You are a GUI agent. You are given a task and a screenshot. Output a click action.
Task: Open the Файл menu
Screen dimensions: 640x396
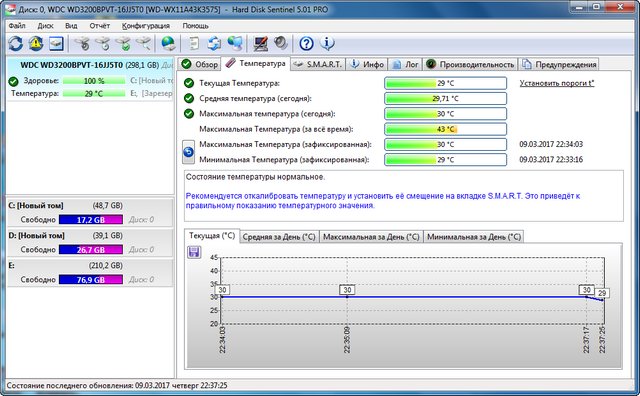pos(17,26)
